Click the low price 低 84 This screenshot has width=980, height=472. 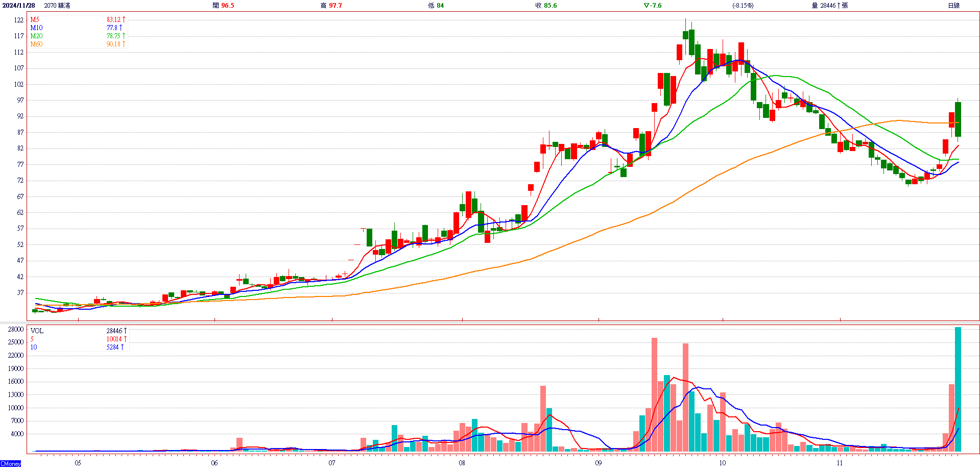436,6
